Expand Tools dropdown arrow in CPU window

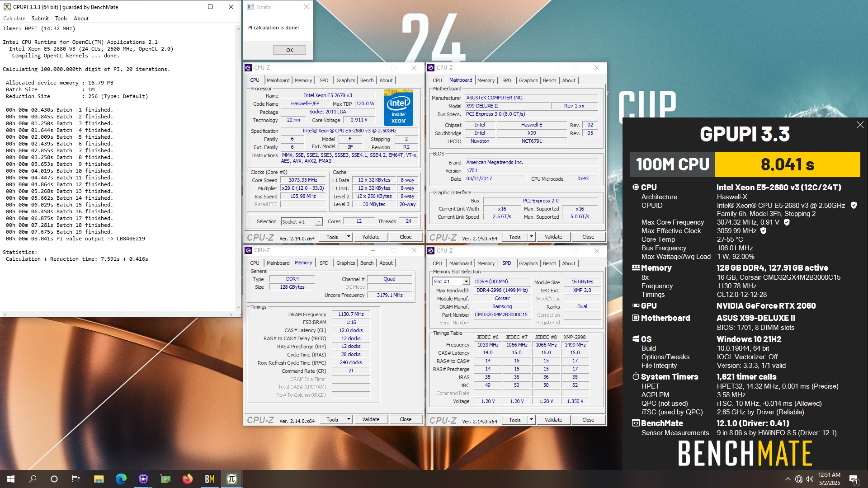coord(349,237)
